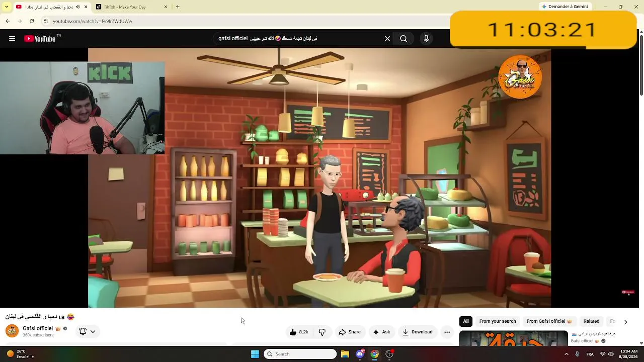Image resolution: width=644 pixels, height=362 pixels.
Task: Go back with the browser back arrow
Action: pyautogui.click(x=8, y=21)
